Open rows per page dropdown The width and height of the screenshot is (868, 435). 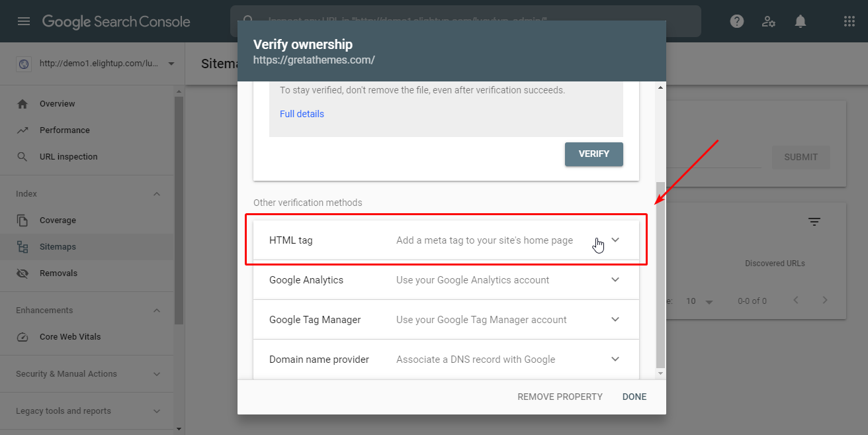coord(700,301)
